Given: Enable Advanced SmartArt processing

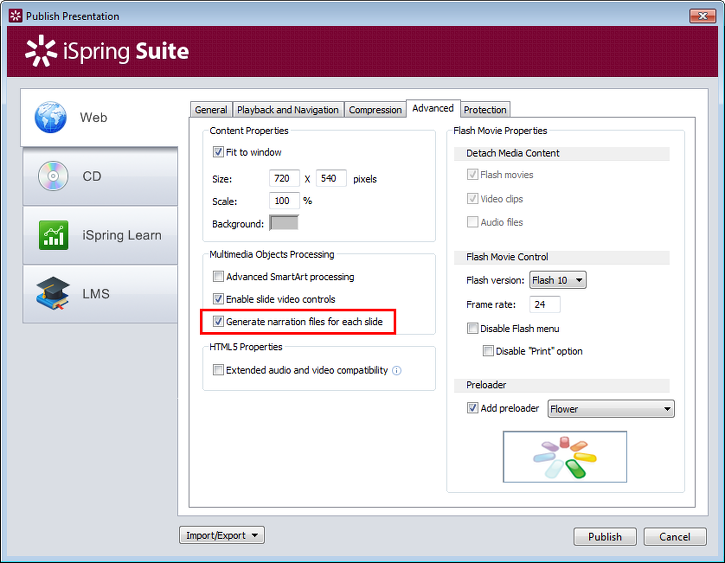Looking at the screenshot, I should pos(218,276).
